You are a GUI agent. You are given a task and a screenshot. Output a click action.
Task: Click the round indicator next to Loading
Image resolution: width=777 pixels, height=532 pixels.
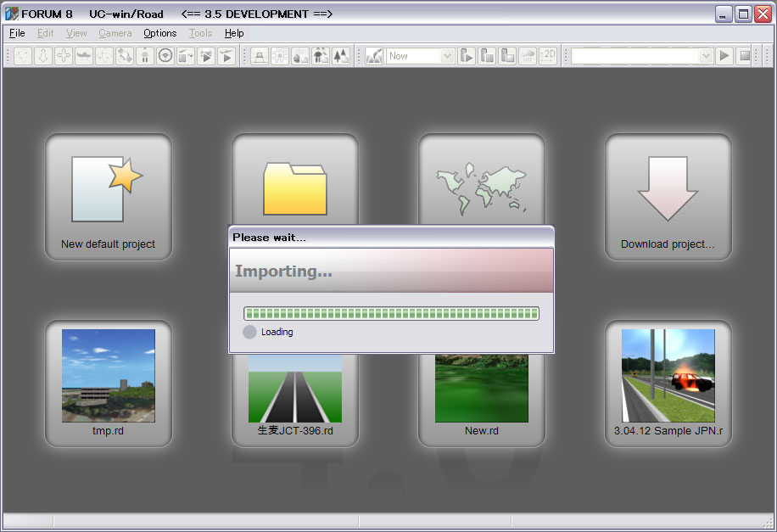[249, 332]
